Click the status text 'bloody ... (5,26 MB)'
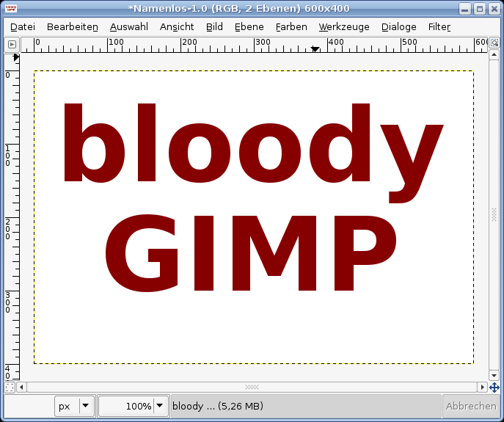 [x=218, y=407]
